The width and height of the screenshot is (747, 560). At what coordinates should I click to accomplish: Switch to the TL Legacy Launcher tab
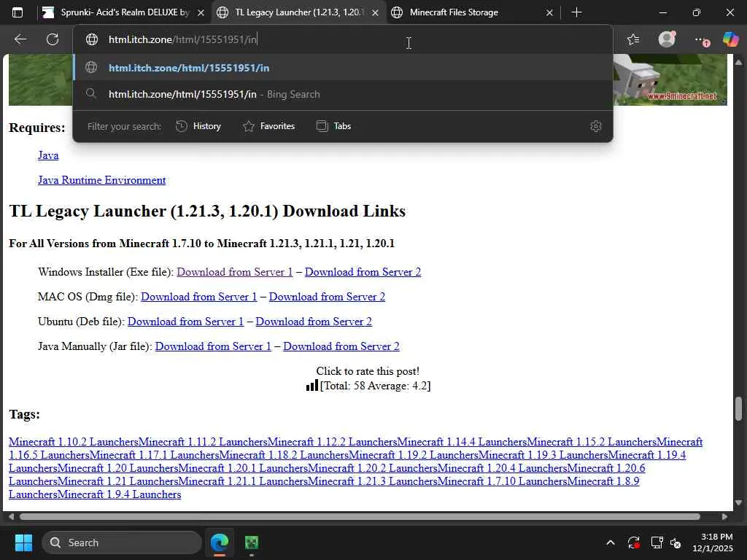(297, 12)
